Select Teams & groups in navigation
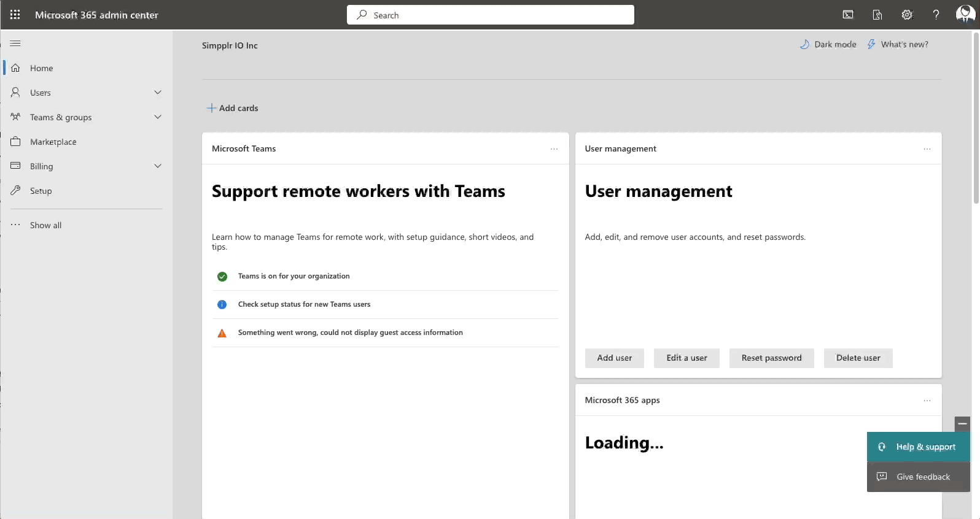This screenshot has height=519, width=980. pos(86,117)
